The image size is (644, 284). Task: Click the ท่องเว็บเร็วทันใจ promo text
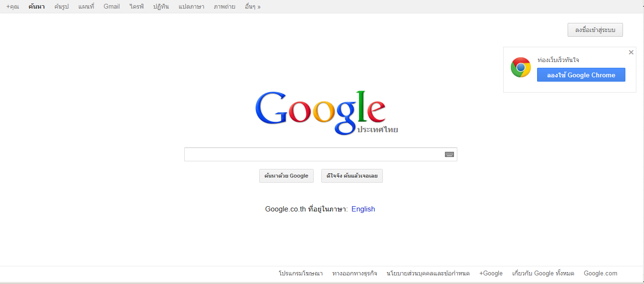click(x=558, y=60)
